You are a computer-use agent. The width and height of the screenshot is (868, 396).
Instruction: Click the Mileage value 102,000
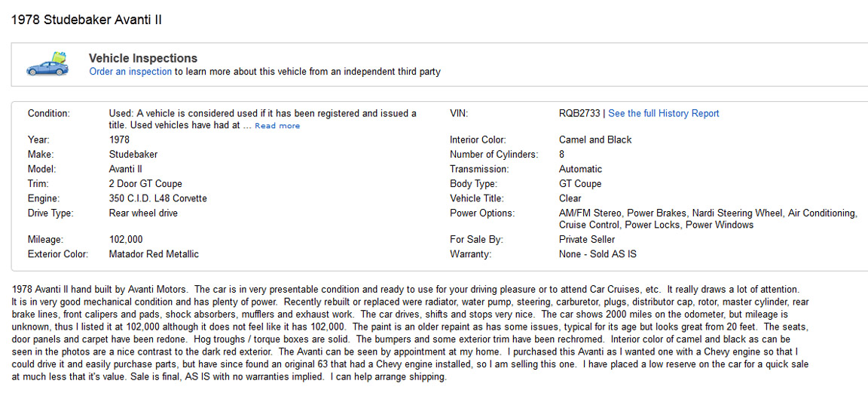tap(126, 239)
